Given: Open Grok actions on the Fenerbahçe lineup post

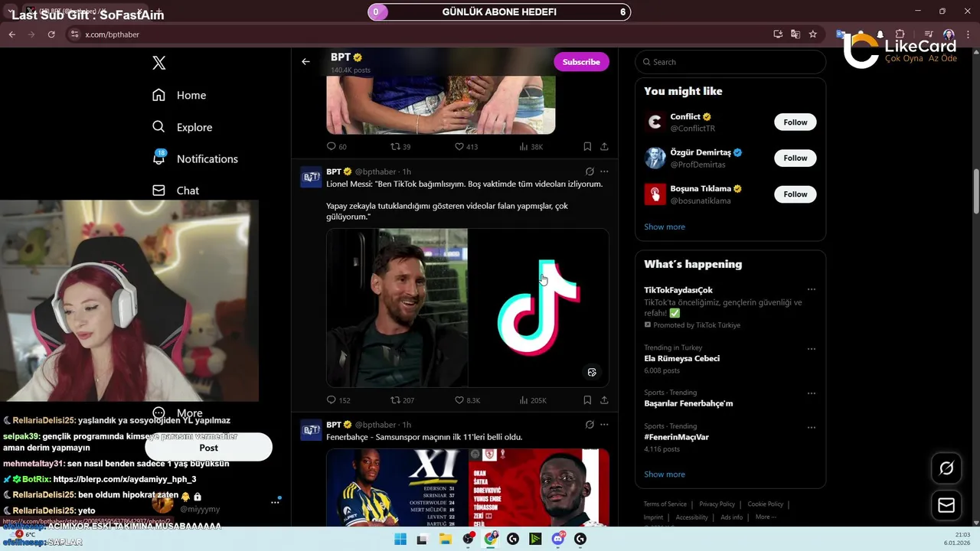Looking at the screenshot, I should [x=590, y=425].
